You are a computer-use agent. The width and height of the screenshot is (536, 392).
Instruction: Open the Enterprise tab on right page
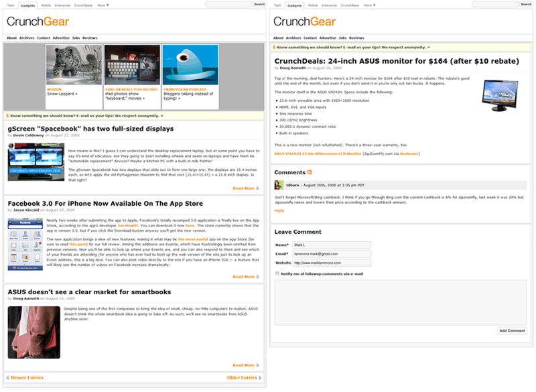click(x=329, y=5)
